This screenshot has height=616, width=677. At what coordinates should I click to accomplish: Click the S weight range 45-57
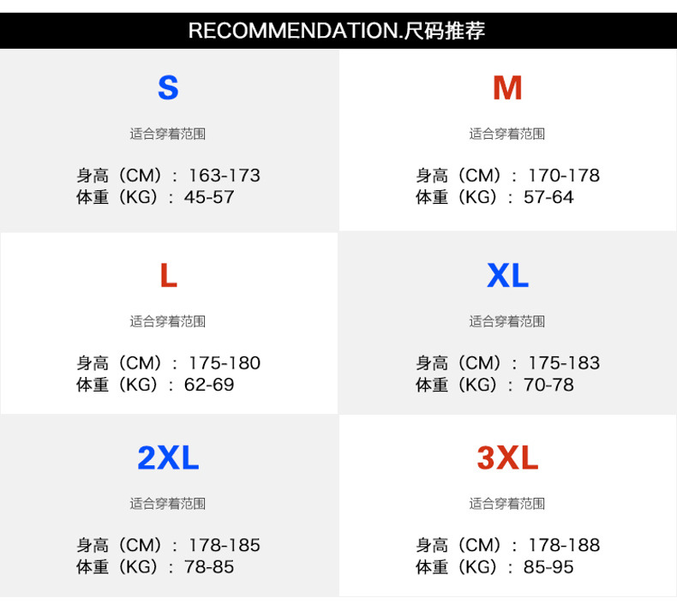pos(209,197)
